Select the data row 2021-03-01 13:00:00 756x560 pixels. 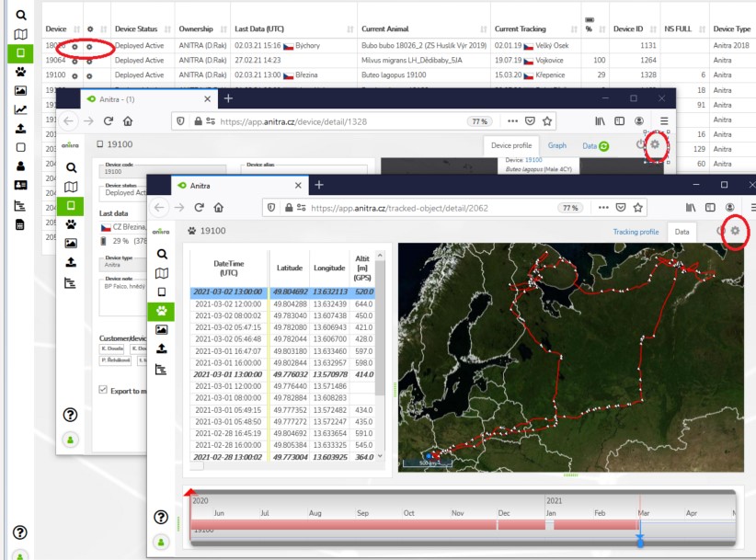[282, 374]
